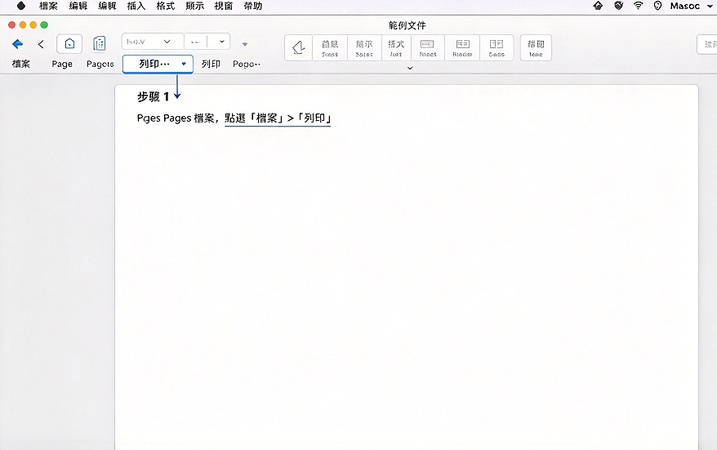The width and height of the screenshot is (717, 450).
Task: Click the Page label in toolbar
Action: click(x=62, y=64)
